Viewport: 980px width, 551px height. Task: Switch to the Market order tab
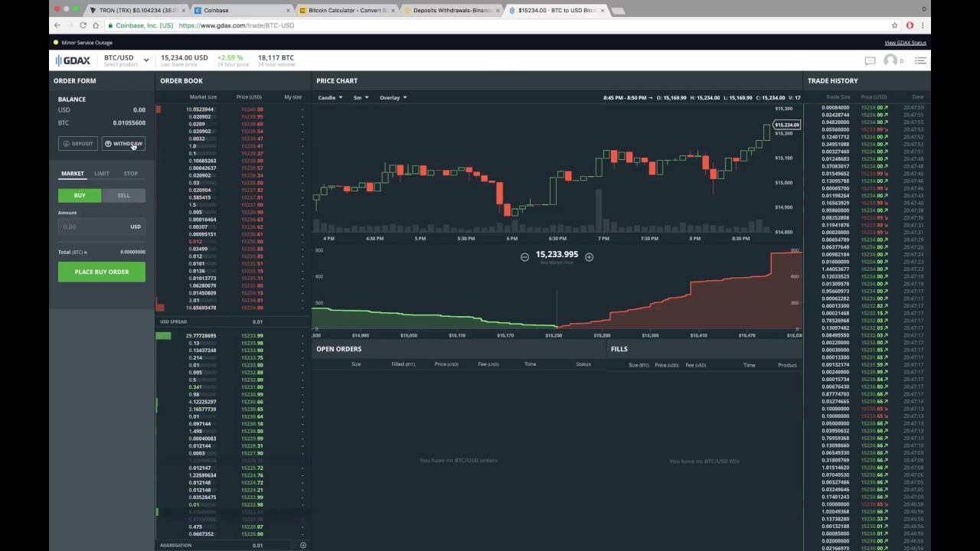(73, 174)
